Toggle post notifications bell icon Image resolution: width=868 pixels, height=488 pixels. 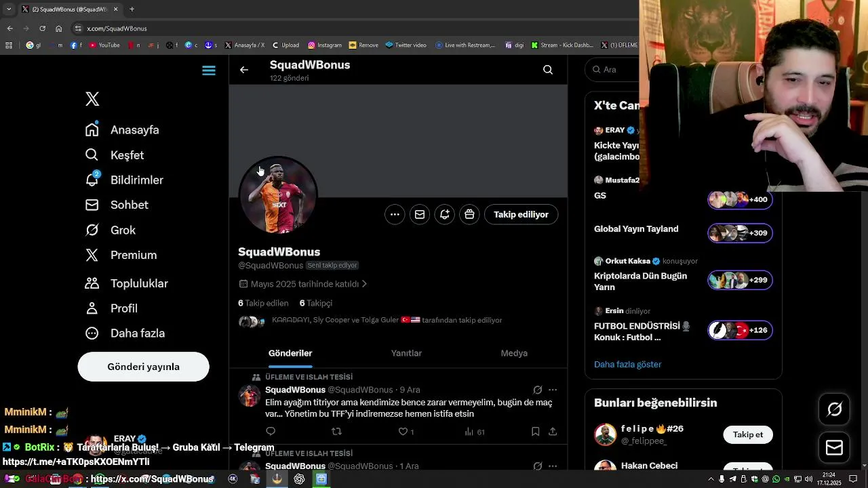[x=445, y=214]
